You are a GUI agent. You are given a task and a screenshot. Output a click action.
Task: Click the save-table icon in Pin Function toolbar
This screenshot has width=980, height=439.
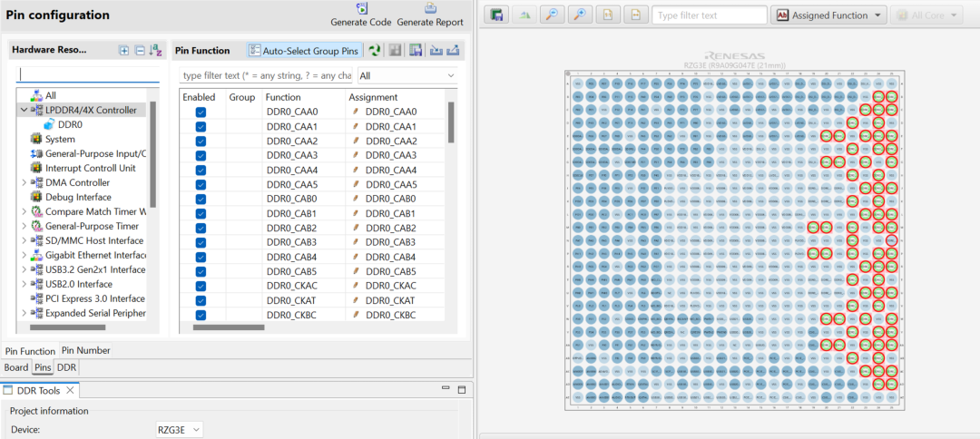tap(416, 51)
